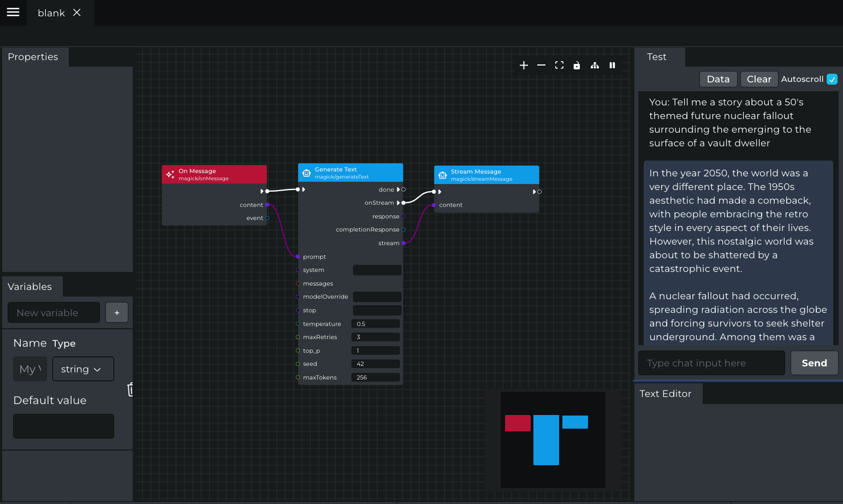This screenshot has height=504, width=843.
Task: Select the Variables panel tab
Action: pyautogui.click(x=30, y=287)
